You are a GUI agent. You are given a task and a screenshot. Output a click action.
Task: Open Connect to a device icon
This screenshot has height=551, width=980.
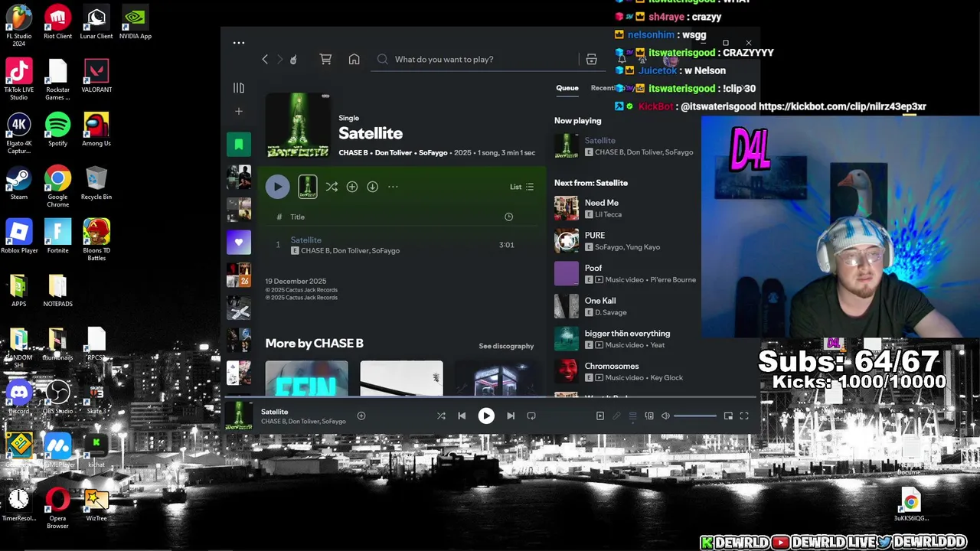(x=649, y=416)
